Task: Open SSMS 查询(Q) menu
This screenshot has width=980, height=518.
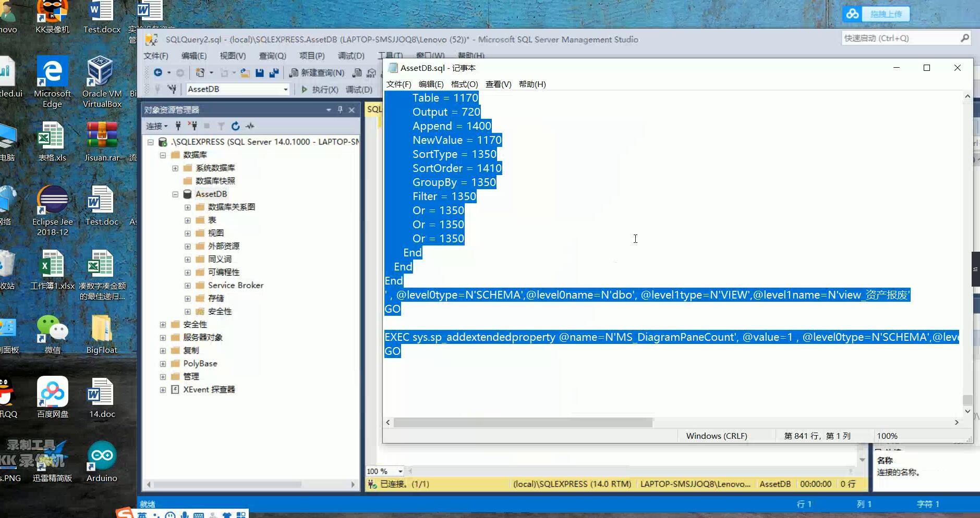Action: tap(272, 56)
